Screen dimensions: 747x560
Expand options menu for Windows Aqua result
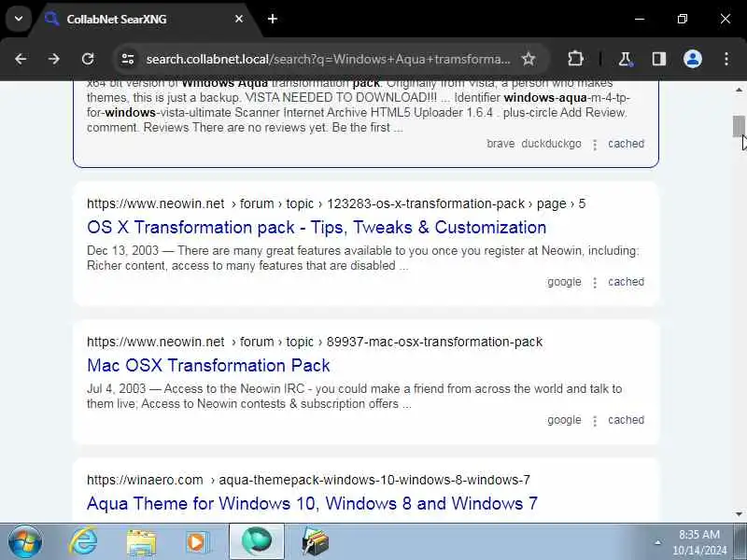[x=595, y=145]
